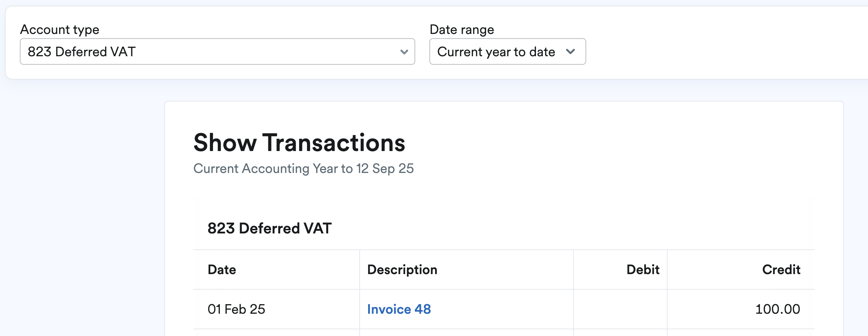The width and height of the screenshot is (868, 336).
Task: Click the Date range field label
Action: pyautogui.click(x=462, y=29)
